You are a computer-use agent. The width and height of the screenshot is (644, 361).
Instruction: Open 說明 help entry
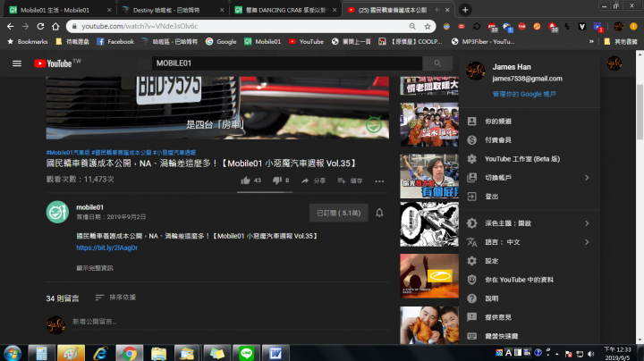point(529,298)
